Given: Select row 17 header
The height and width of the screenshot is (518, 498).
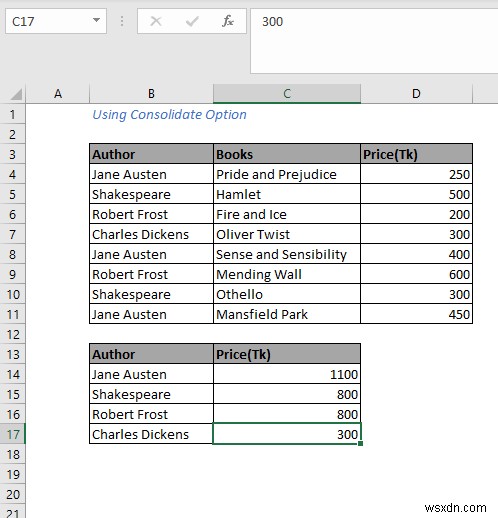Looking at the screenshot, I should point(13,434).
